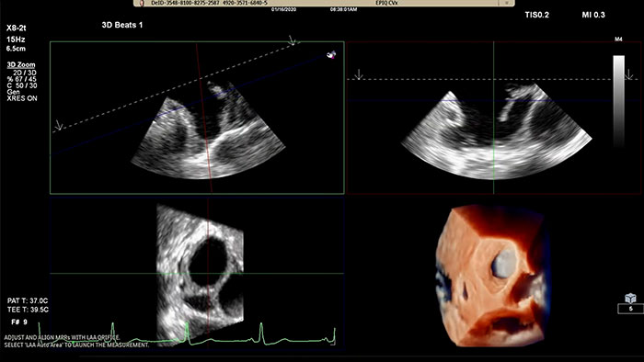The image size is (644, 362).
Task: Select the arrow handle at the lower end of the dashed line
Action: (58, 125)
